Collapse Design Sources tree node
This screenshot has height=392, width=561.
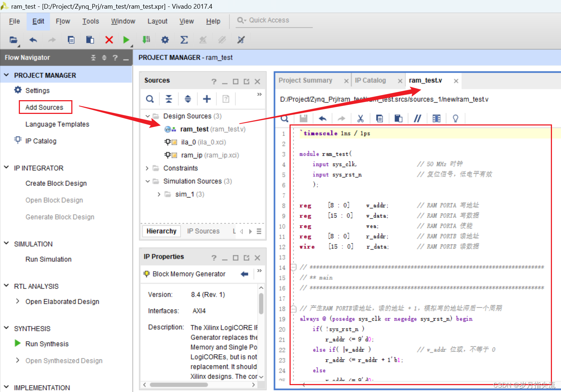(147, 116)
